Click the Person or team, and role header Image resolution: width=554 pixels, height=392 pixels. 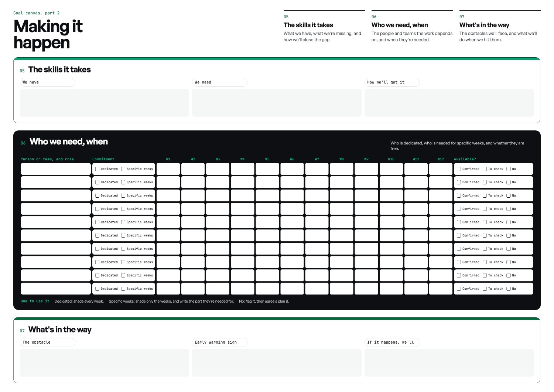pos(47,159)
